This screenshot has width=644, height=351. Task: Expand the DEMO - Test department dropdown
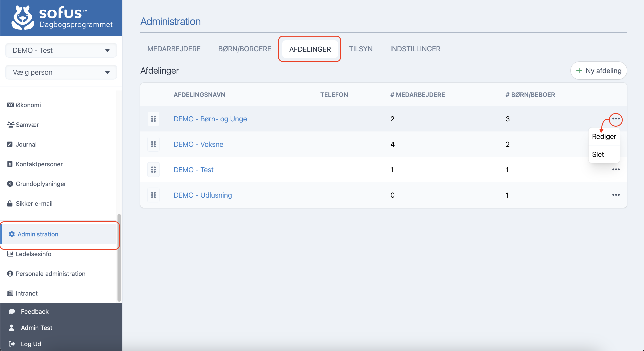(61, 50)
